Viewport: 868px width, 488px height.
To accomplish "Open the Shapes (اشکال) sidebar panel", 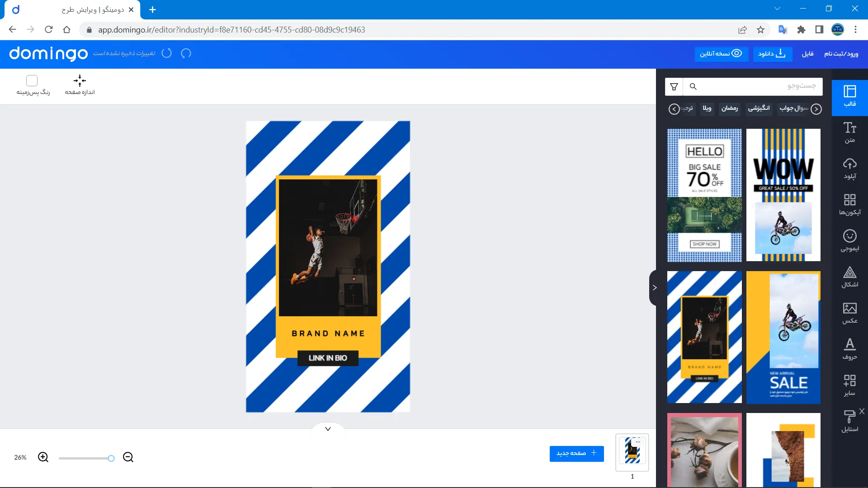I will (x=849, y=277).
